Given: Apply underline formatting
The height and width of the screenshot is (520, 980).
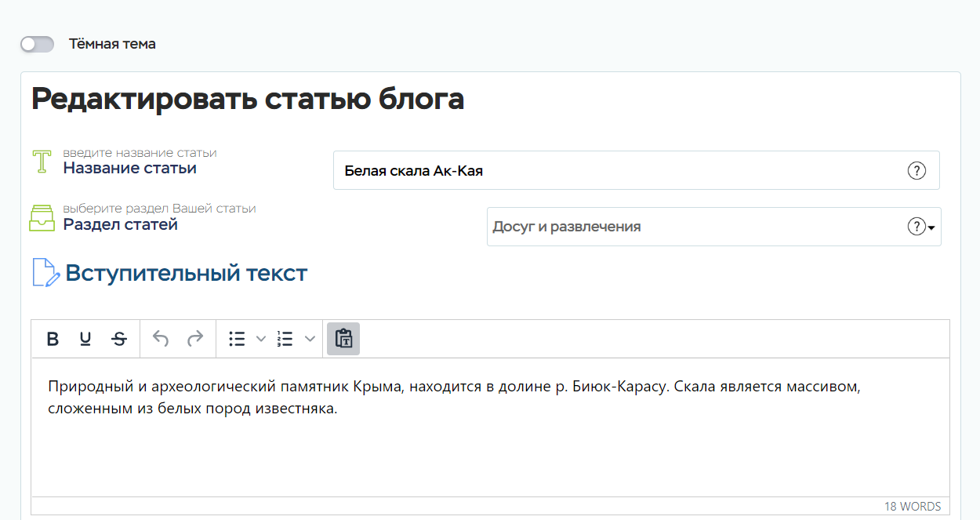Looking at the screenshot, I should 85,339.
